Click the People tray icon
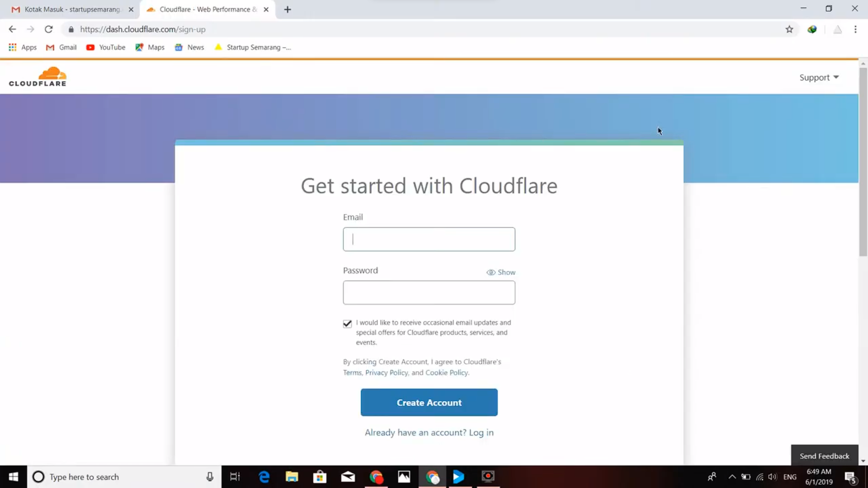Screen dimensions: 868x488 (712, 477)
